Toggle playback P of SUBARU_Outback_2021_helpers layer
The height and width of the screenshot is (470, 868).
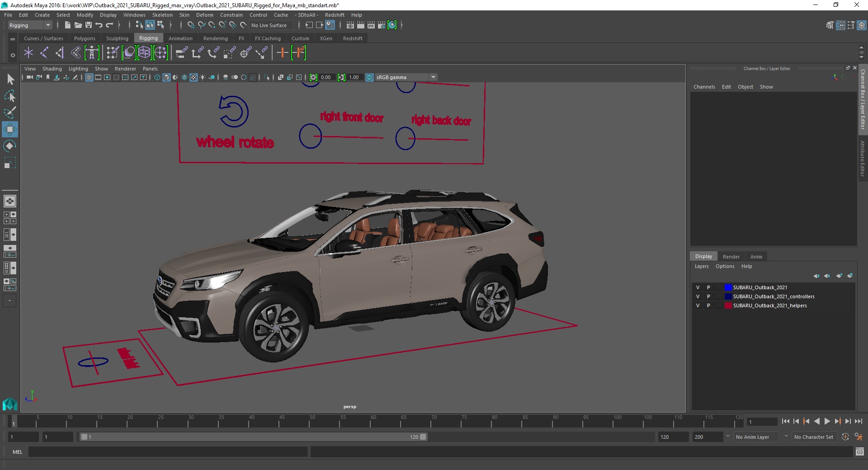(x=708, y=305)
